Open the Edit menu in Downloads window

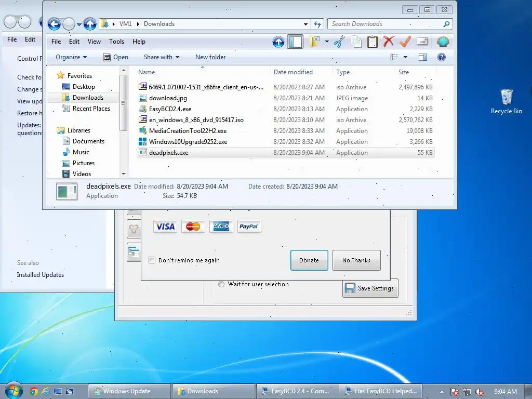click(74, 42)
